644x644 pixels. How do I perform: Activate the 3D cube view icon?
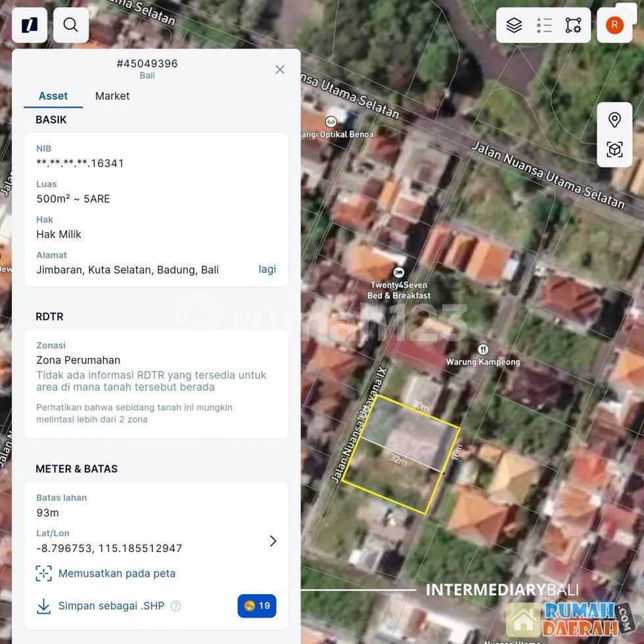[614, 149]
